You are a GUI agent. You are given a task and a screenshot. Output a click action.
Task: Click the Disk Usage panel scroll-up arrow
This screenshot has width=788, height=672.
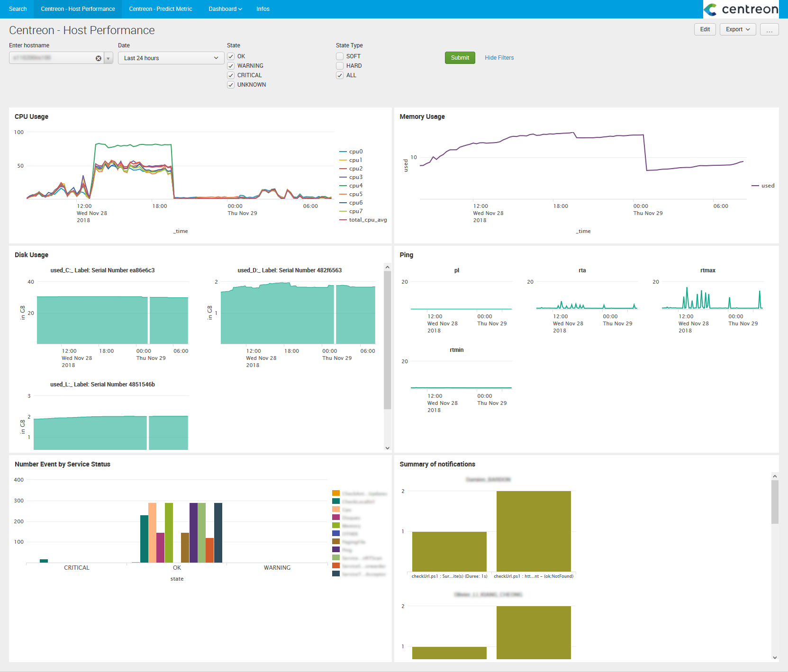point(388,267)
